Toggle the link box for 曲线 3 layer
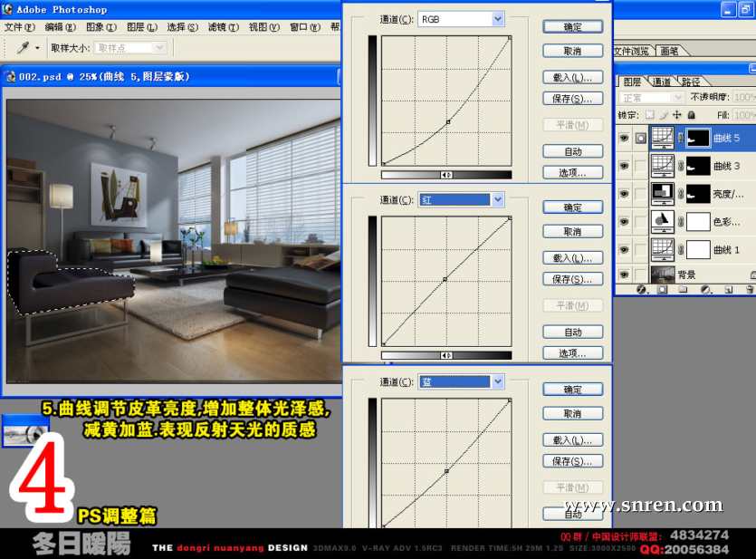The height and width of the screenshot is (559, 756). pyautogui.click(x=640, y=167)
